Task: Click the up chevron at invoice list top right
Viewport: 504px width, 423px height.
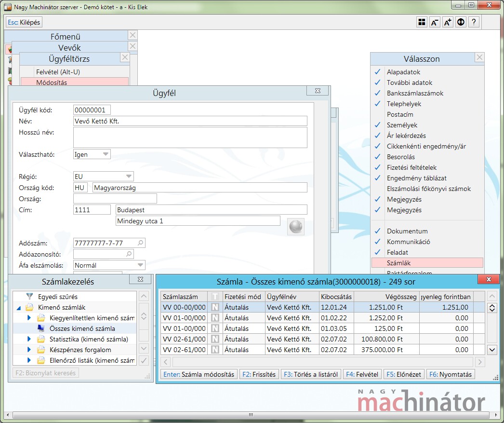Action: coord(492,296)
